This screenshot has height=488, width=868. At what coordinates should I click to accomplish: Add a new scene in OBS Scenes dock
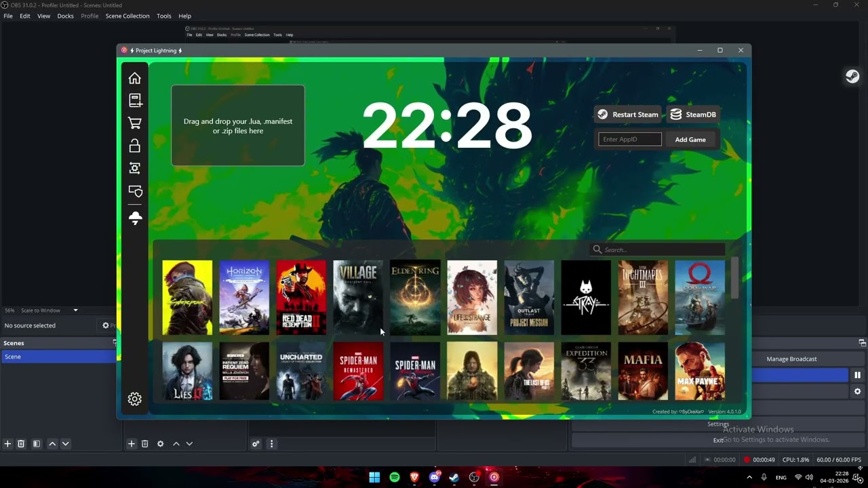[x=7, y=444]
